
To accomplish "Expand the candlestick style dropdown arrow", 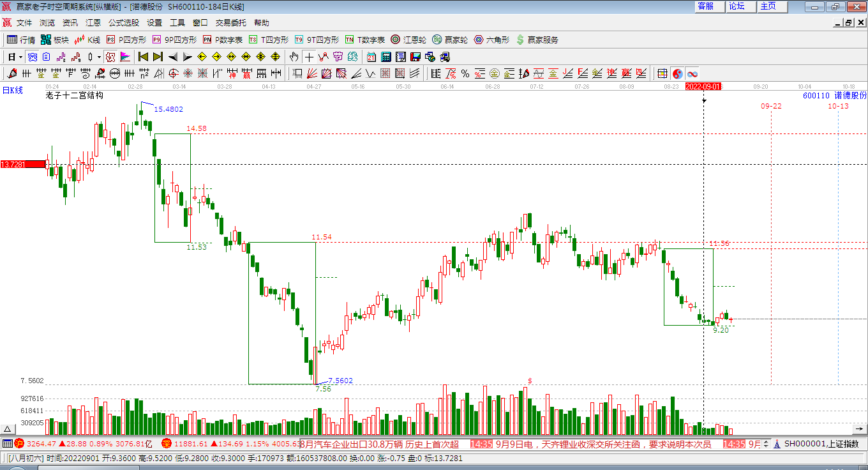I will (99, 57).
